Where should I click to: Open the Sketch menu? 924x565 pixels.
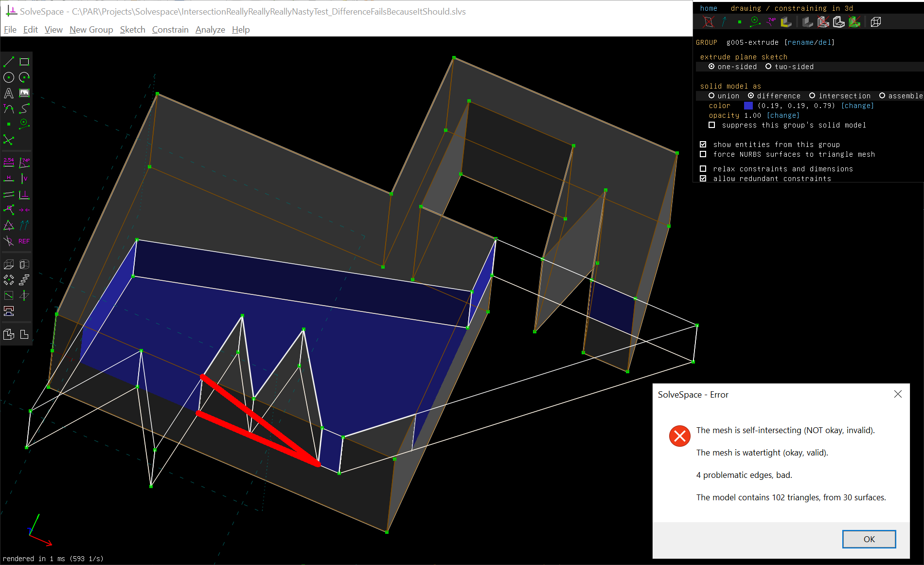[133, 30]
